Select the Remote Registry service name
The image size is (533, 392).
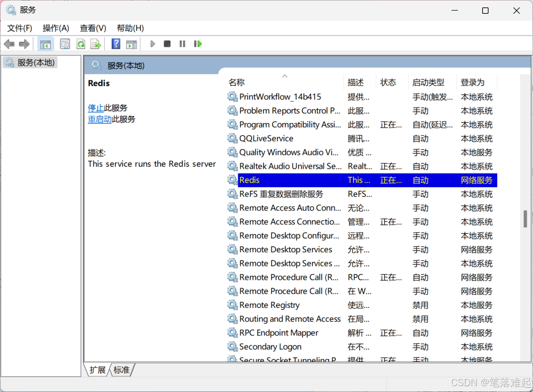269,305
